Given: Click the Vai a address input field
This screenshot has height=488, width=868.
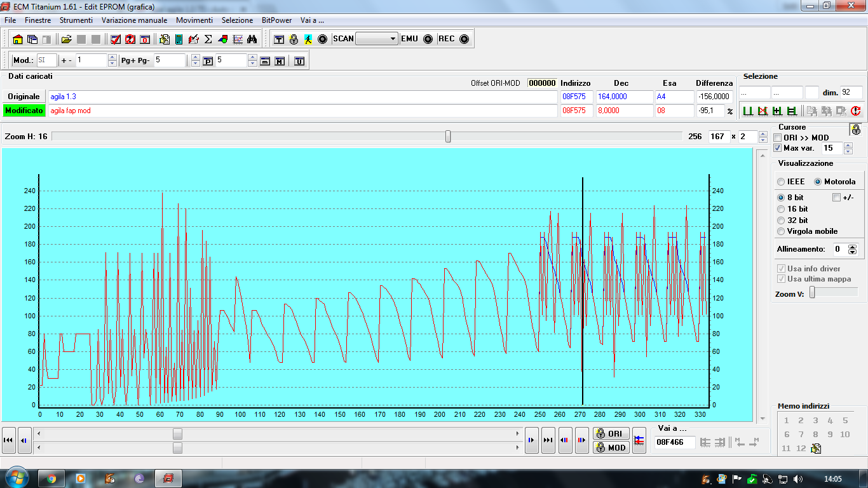Looking at the screenshot, I should 674,442.
